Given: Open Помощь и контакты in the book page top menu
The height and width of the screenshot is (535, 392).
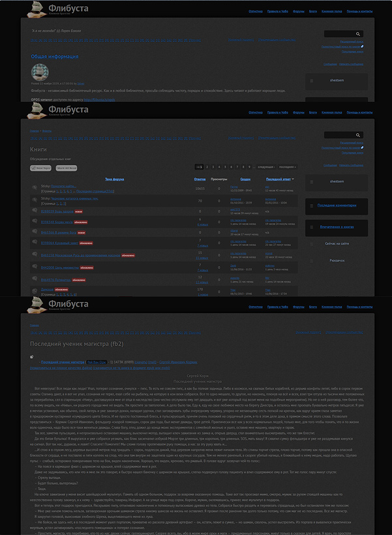Looking at the screenshot, I should pos(359,307).
